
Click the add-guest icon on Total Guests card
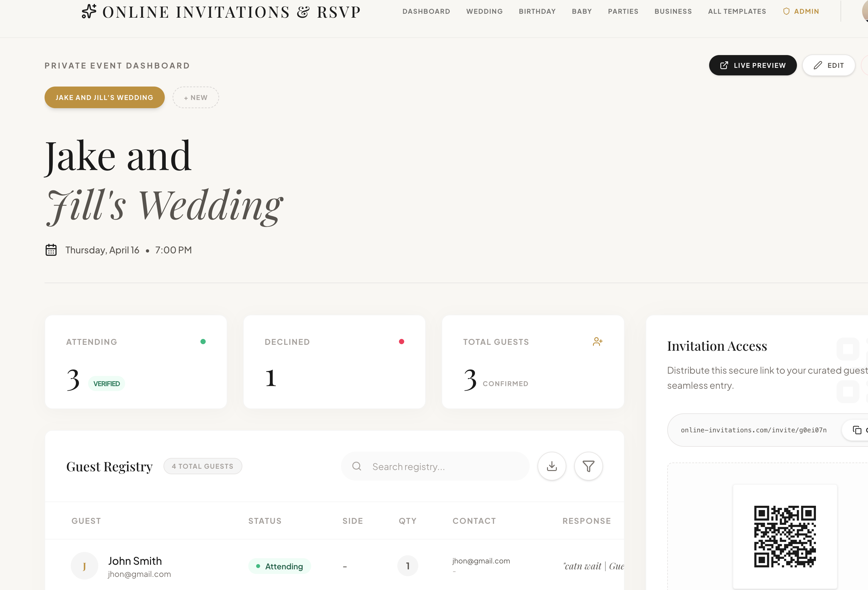coord(597,342)
